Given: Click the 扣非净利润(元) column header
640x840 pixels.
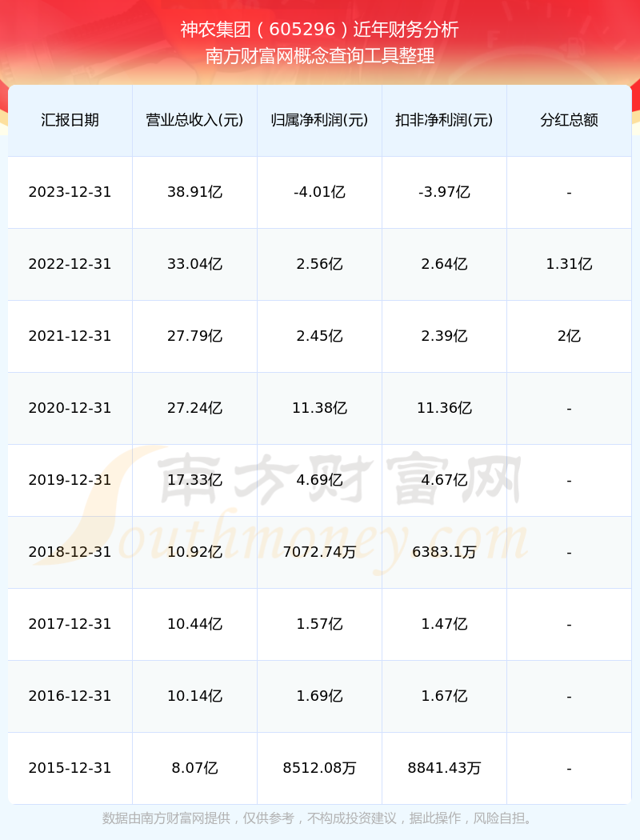Looking at the screenshot, I should click(x=444, y=120).
